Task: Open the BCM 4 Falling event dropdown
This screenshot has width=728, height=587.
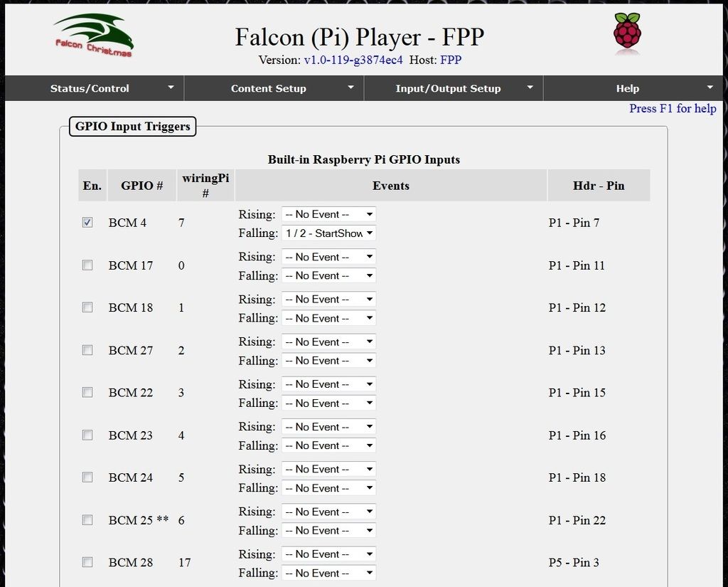Action: point(328,233)
